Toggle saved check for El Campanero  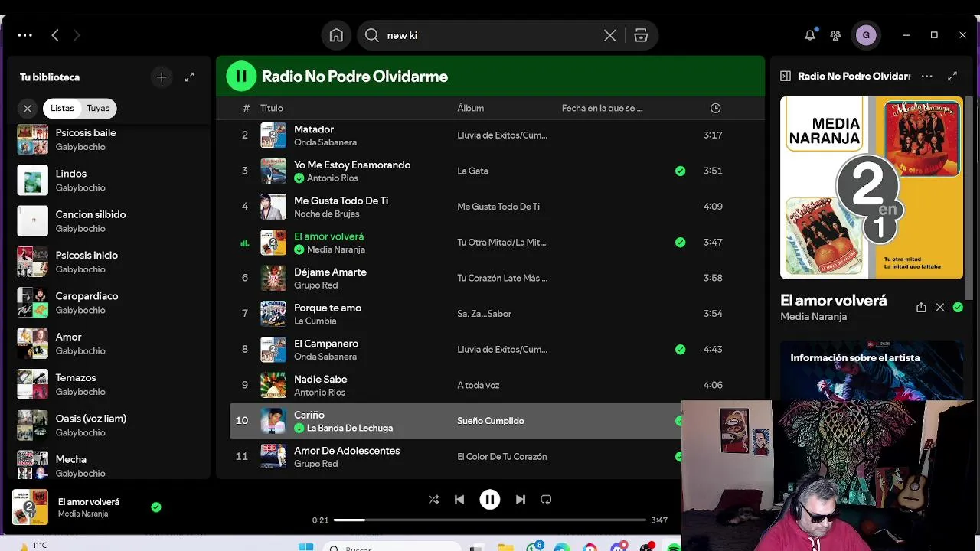pyautogui.click(x=680, y=349)
